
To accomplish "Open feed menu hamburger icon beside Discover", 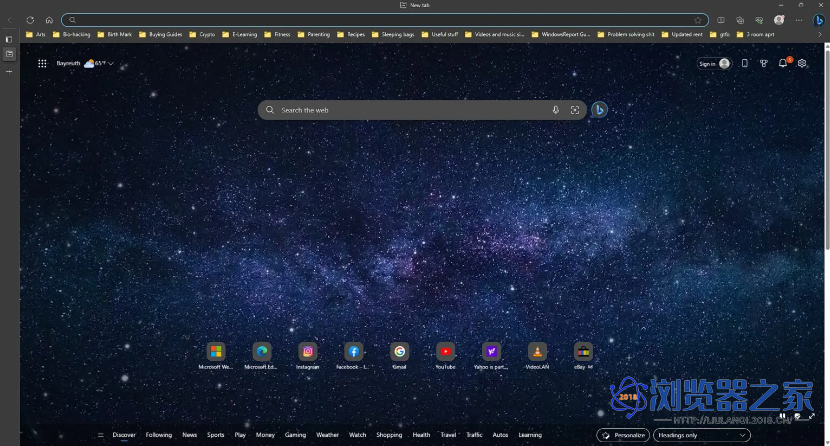I will click(101, 435).
